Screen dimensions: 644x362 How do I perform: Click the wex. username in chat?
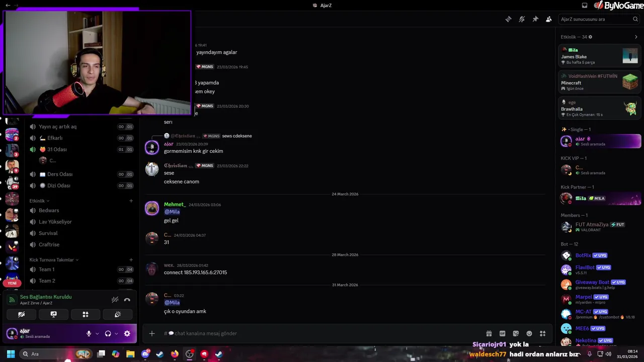pyautogui.click(x=169, y=265)
